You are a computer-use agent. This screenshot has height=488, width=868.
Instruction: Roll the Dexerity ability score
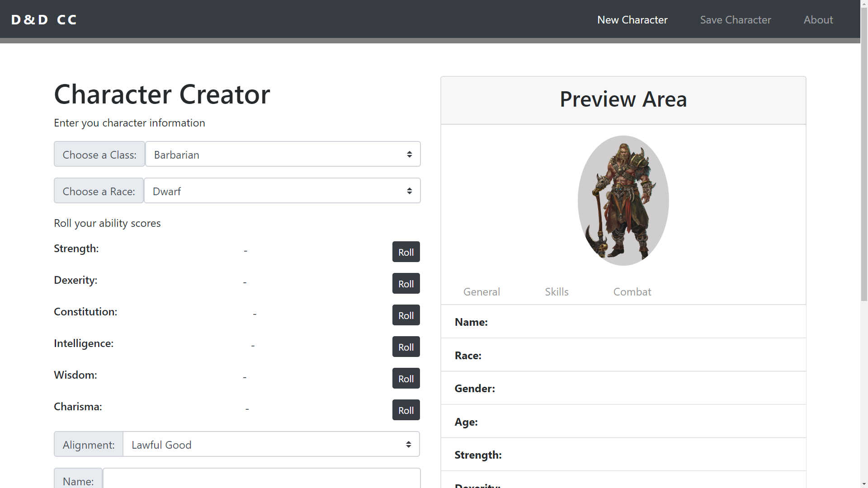tap(406, 284)
